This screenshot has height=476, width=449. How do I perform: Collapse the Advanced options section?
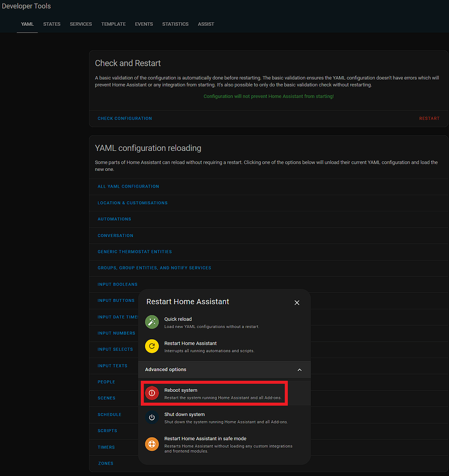300,369
